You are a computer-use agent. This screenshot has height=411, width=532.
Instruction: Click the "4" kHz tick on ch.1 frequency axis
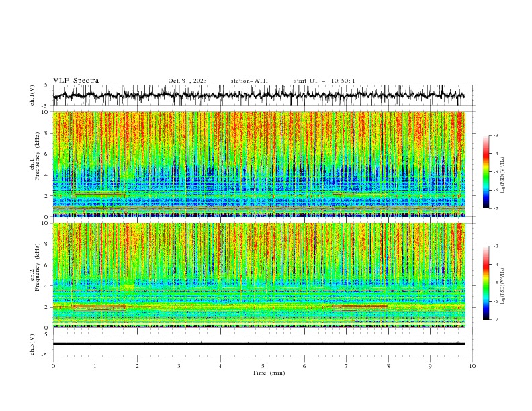click(x=47, y=175)
